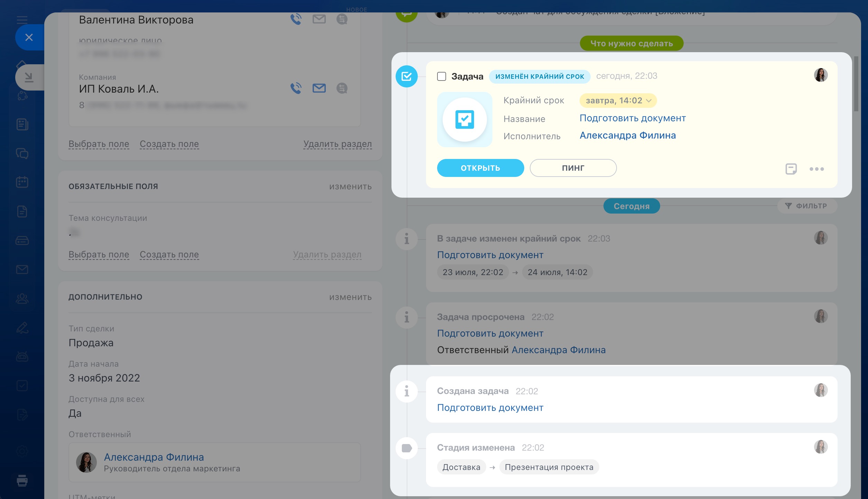Click the collapse arrow icon under the close button
This screenshot has height=499, width=868.
tap(29, 77)
